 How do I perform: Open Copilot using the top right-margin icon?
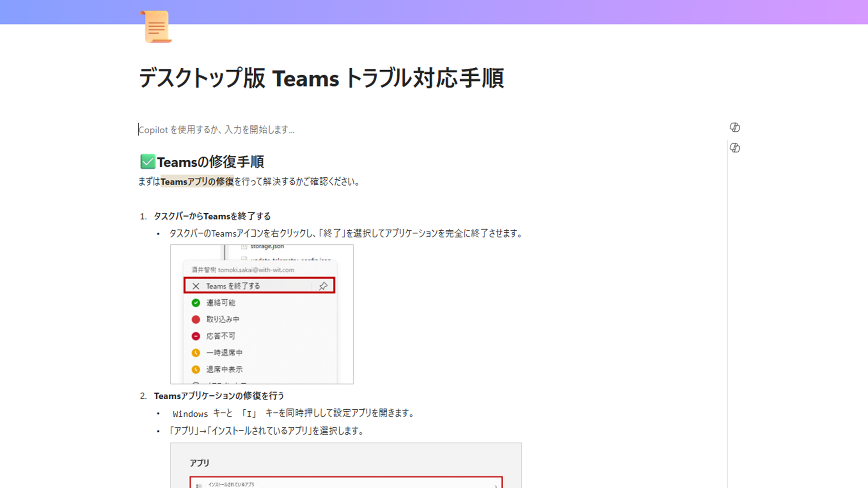(x=735, y=127)
